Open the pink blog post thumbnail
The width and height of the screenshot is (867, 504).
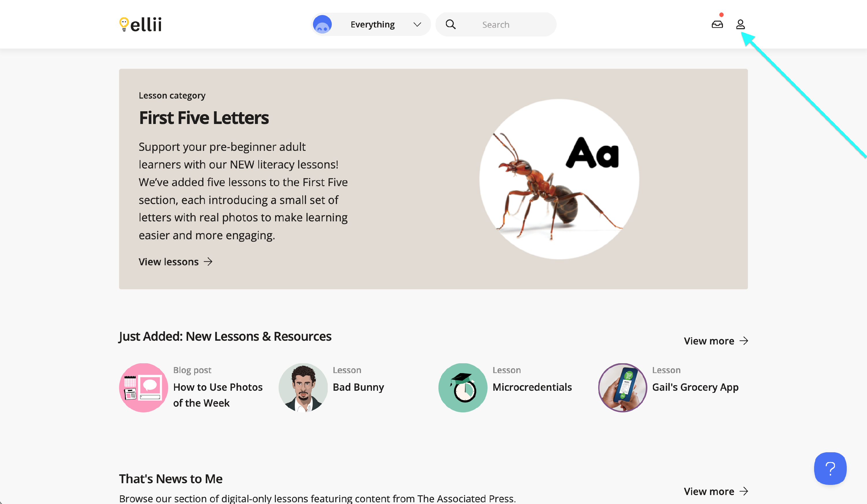tap(143, 388)
